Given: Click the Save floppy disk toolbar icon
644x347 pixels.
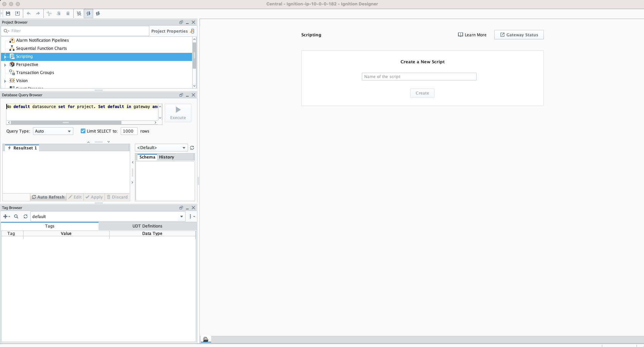Looking at the screenshot, I should 8,13.
